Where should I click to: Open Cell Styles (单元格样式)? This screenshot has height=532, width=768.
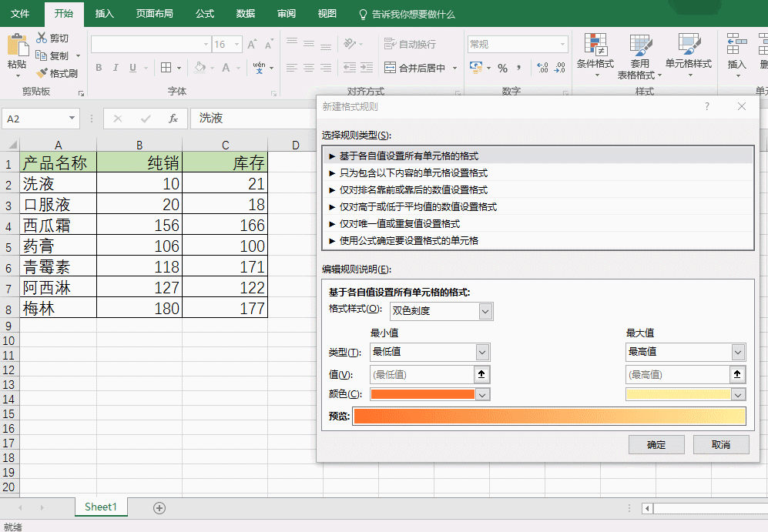click(x=689, y=55)
